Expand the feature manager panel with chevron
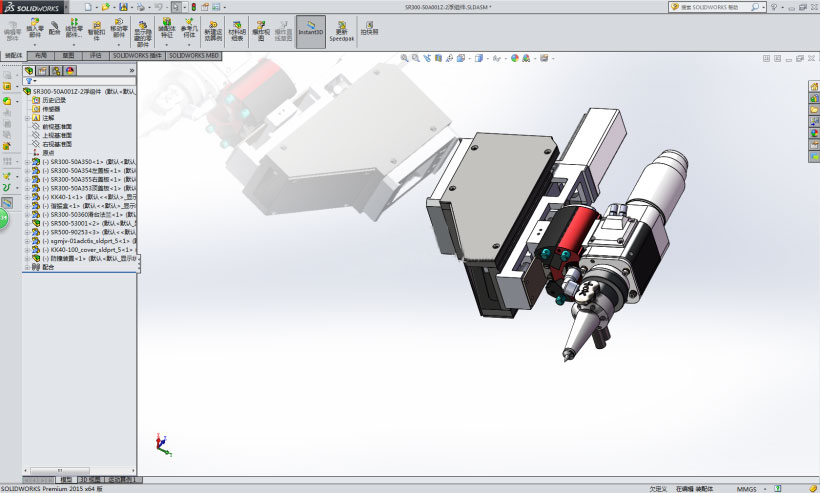 pos(132,70)
